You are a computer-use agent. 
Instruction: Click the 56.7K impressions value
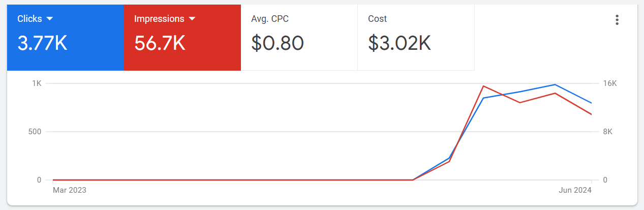[160, 43]
